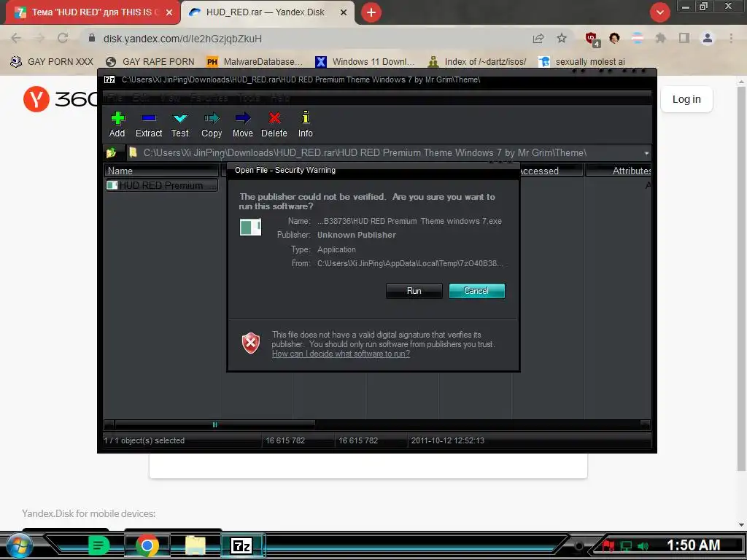747x560 pixels.
Task: Click the up-folder icon beside the path bar
Action: click(111, 153)
